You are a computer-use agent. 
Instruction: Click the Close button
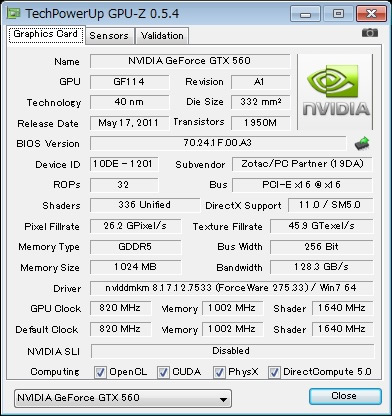tap(345, 396)
